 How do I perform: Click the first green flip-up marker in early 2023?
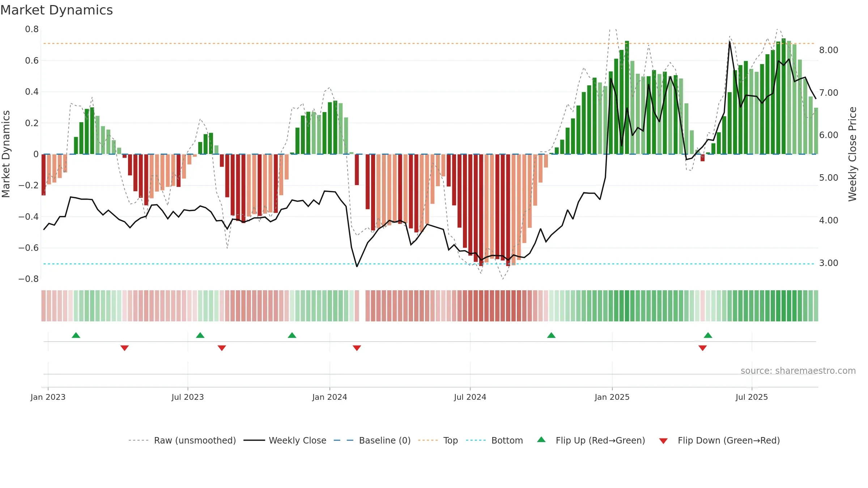[76, 335]
